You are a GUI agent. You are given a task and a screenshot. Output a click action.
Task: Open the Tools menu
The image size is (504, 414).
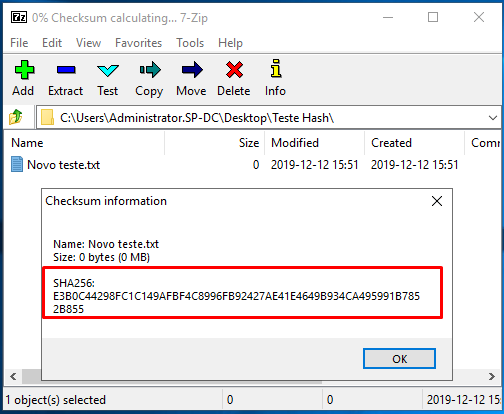190,43
